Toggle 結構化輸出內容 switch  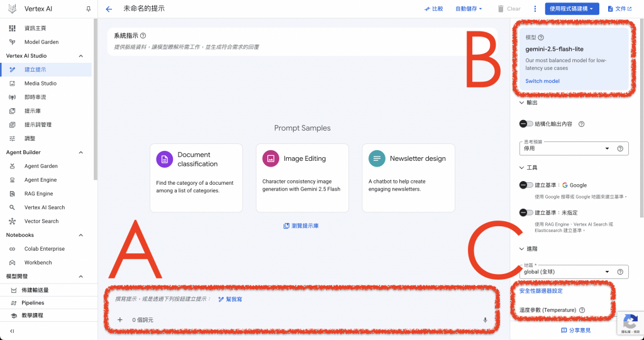pos(526,124)
